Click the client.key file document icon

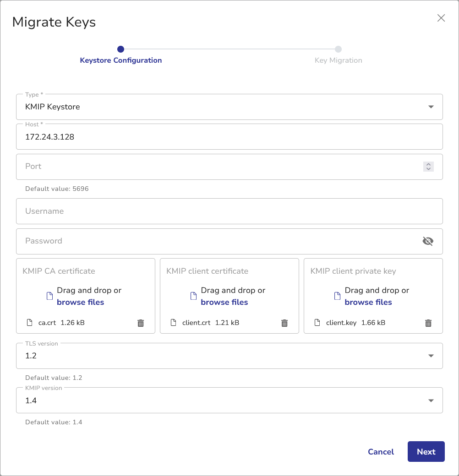(317, 323)
